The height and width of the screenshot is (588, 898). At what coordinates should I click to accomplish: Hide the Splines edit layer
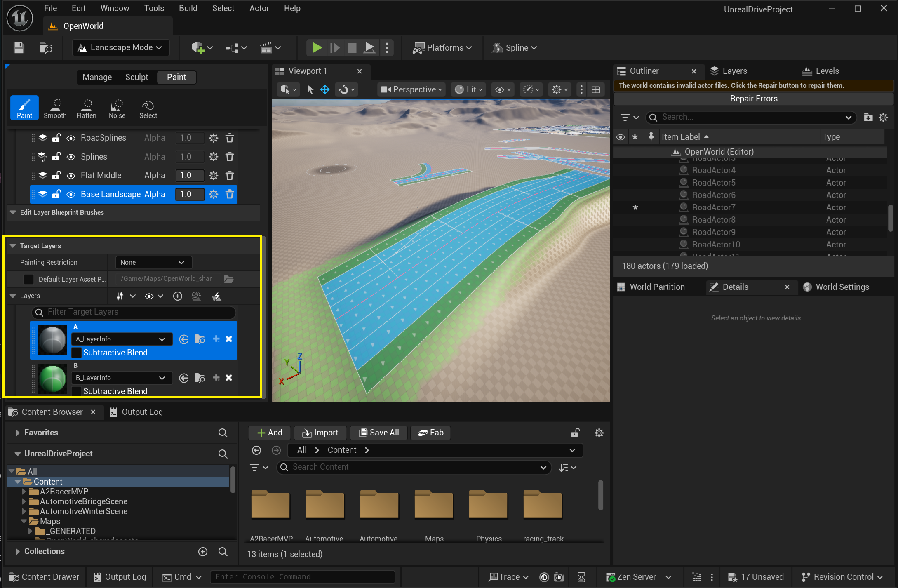click(71, 157)
